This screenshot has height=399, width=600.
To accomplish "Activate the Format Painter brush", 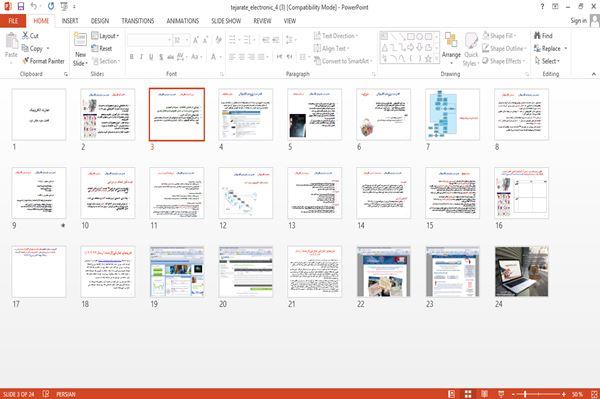I will pos(26,61).
